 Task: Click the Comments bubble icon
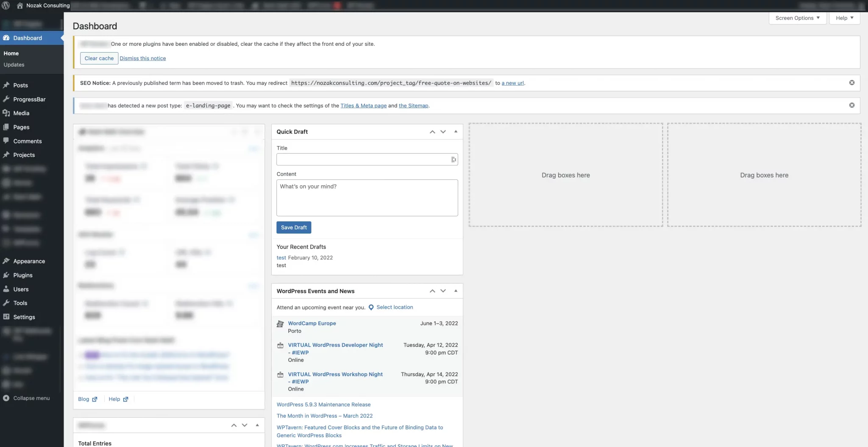[6, 141]
